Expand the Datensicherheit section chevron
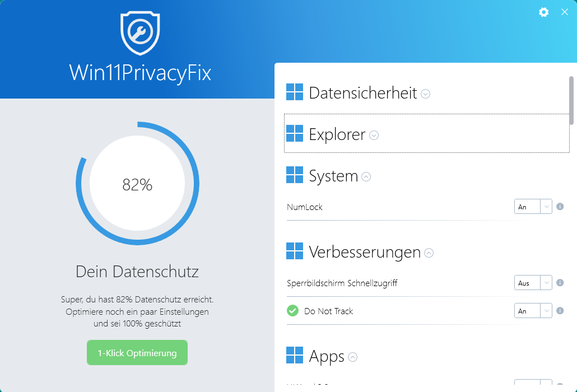Image resolution: width=577 pixels, height=392 pixels. point(426,94)
